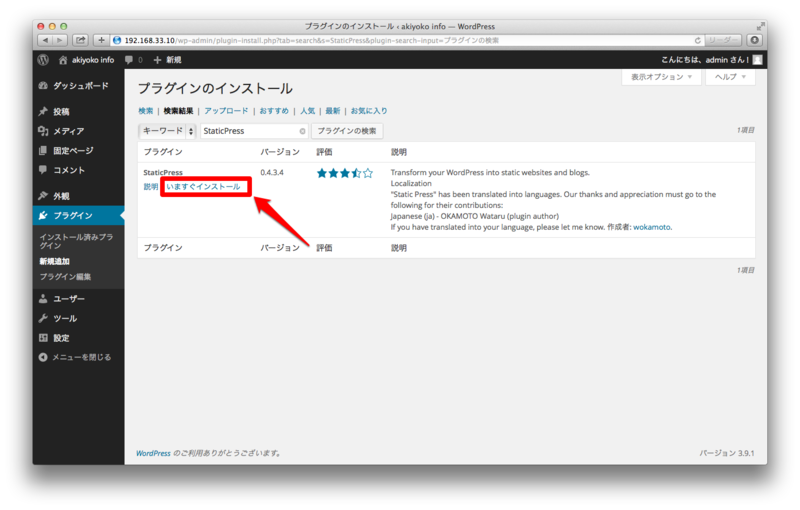Screen dimensions: 800x510
Task: Open the akiyoko info site home link
Action: 87,60
